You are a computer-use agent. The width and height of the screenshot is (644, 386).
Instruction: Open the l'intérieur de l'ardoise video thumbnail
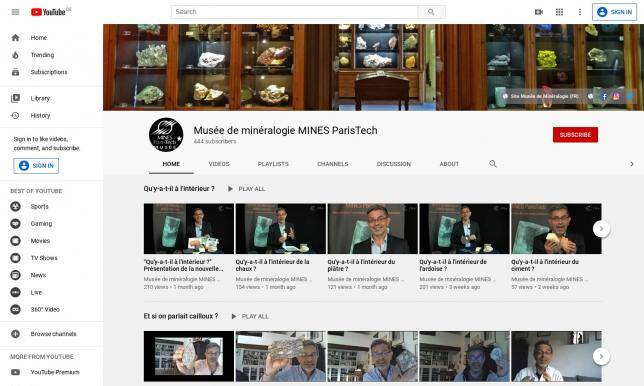coord(465,228)
